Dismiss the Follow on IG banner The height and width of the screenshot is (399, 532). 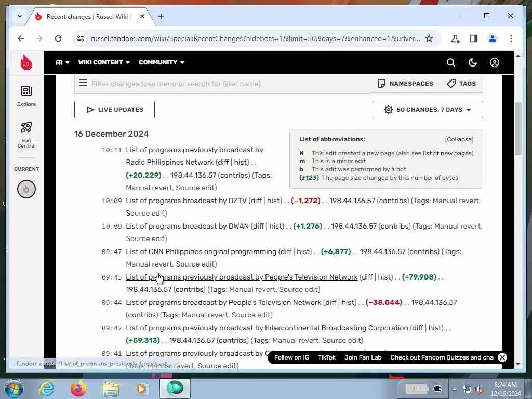(502, 357)
